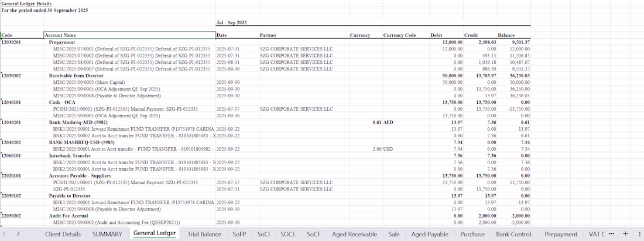Viewport: 644px width, 241px height.
Task: Select the Balance column header cell
Action: pyautogui.click(x=514, y=35)
